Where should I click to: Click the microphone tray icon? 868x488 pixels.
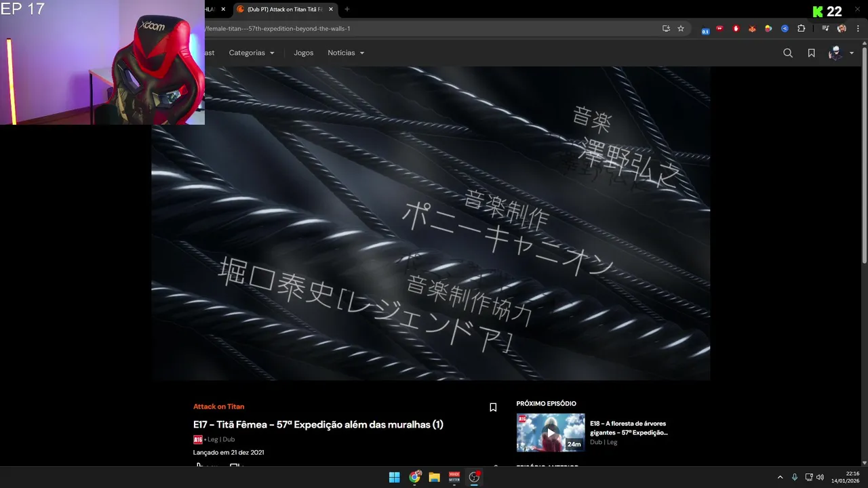[x=795, y=477]
